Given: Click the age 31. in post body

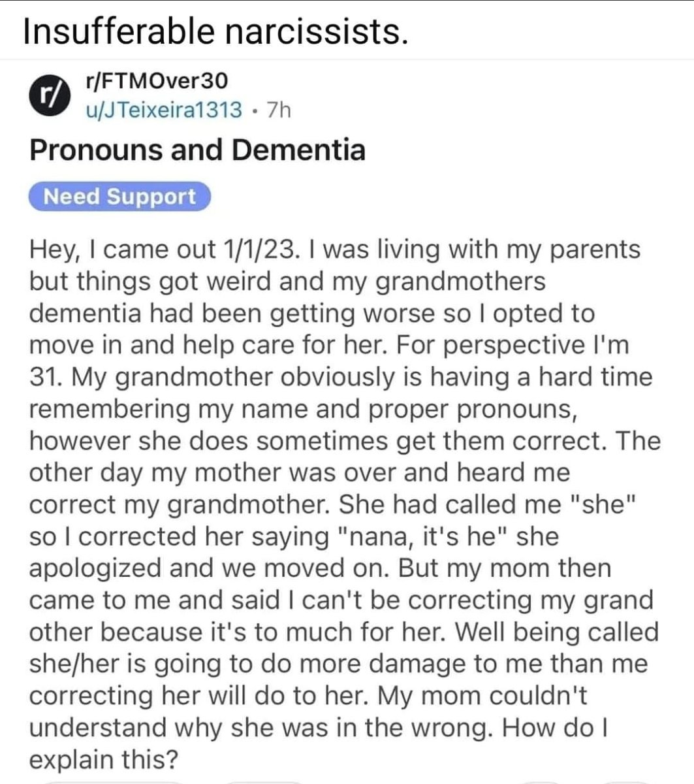Looking at the screenshot, I should [x=46, y=378].
